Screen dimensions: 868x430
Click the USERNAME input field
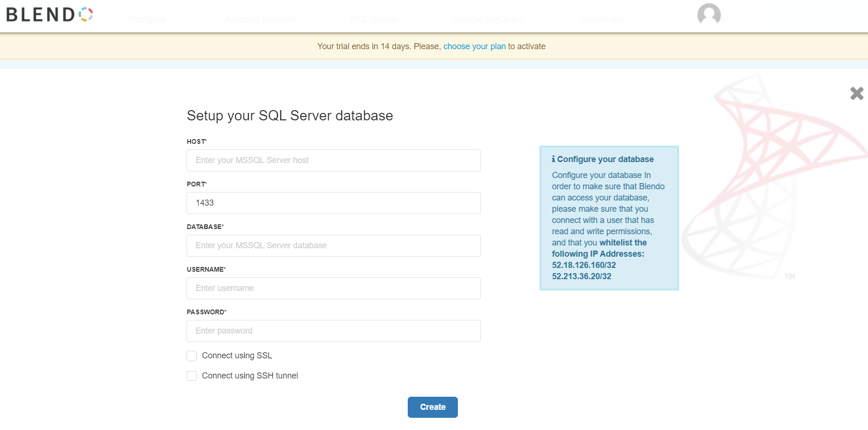tap(334, 288)
